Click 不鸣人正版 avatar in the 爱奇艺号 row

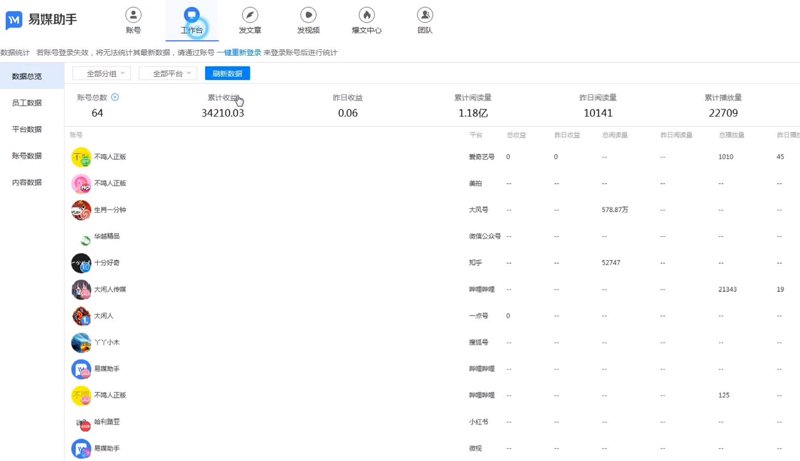point(81,157)
